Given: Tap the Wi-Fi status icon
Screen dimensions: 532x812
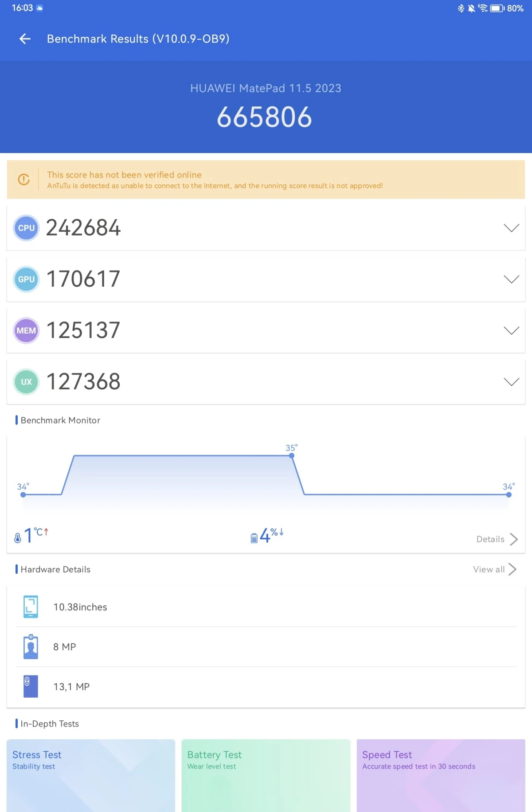Looking at the screenshot, I should (483, 8).
